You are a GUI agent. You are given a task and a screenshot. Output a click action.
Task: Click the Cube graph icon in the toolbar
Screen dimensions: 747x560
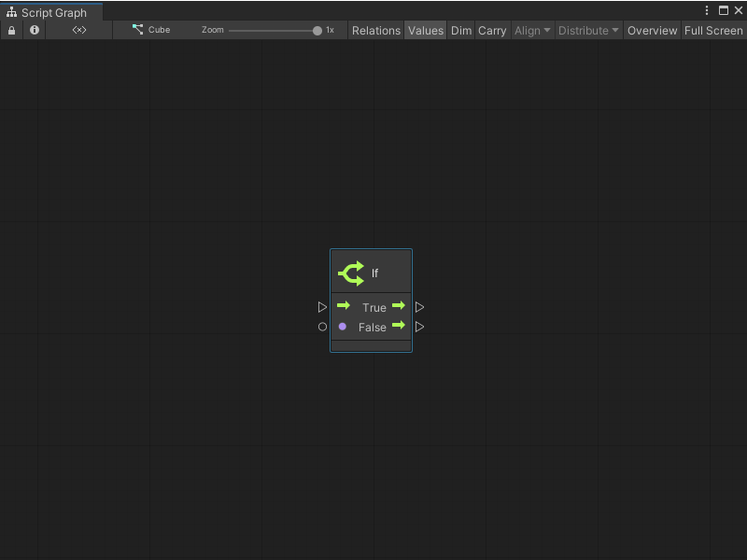click(134, 29)
